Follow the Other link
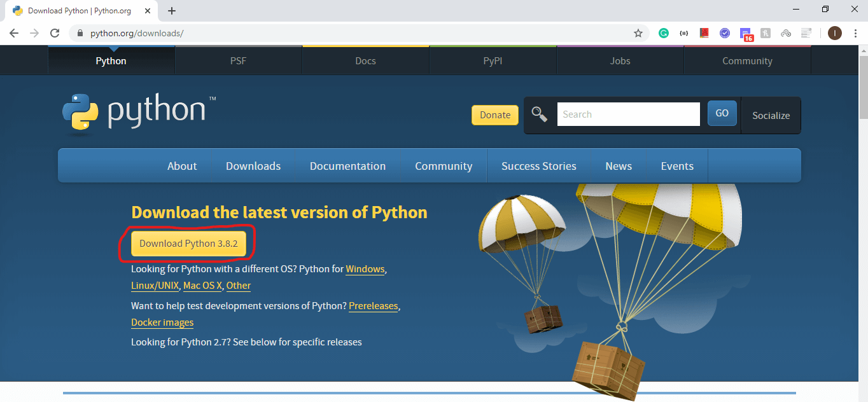This screenshot has height=402, width=868. tap(239, 286)
